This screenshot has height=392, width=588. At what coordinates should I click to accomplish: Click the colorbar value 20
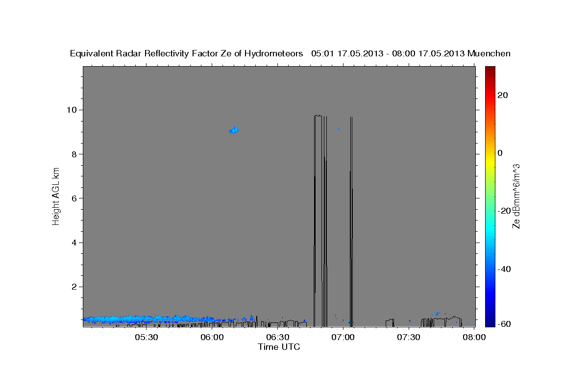click(502, 95)
